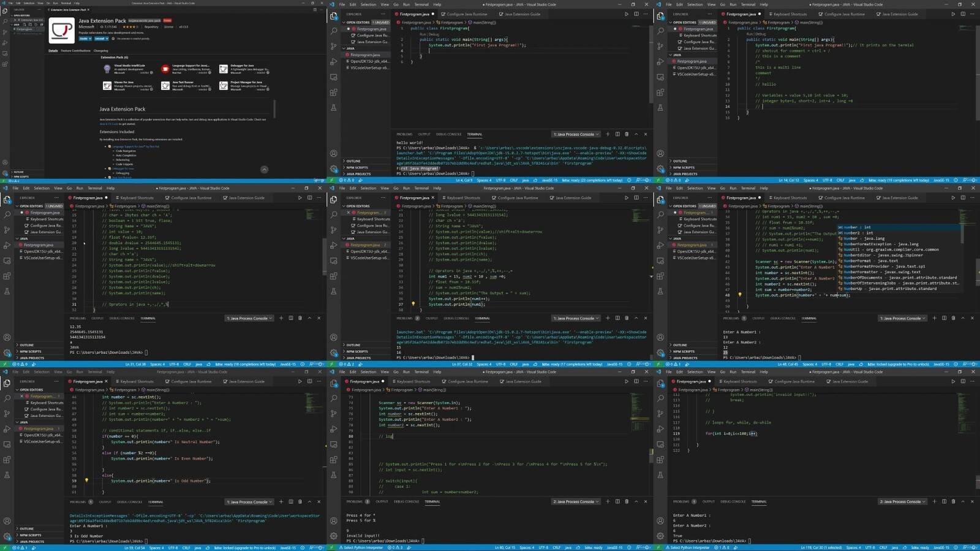
Task: Click New File in Java Extension Pack window's explorer
Action: point(24,25)
